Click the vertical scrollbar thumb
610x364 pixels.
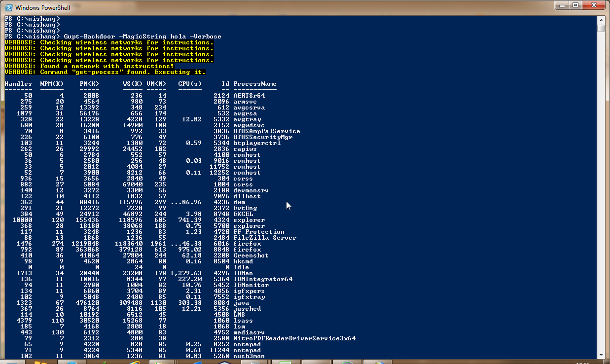(x=601, y=28)
